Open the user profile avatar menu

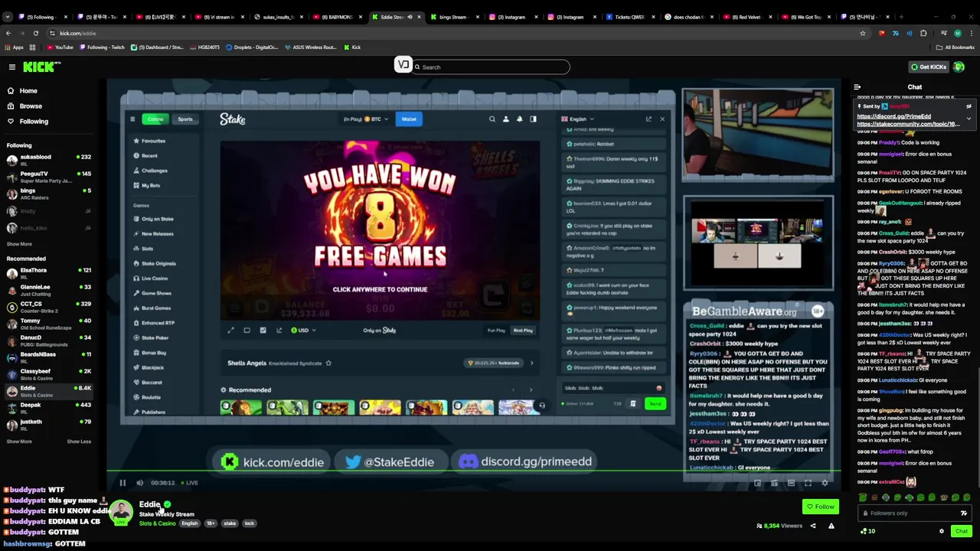point(959,67)
